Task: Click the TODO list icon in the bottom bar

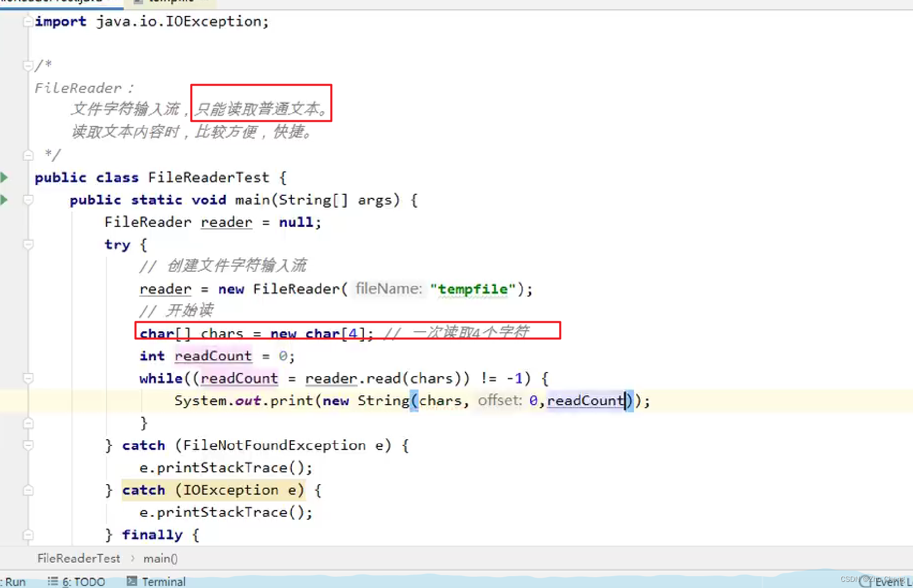Action: (53, 581)
